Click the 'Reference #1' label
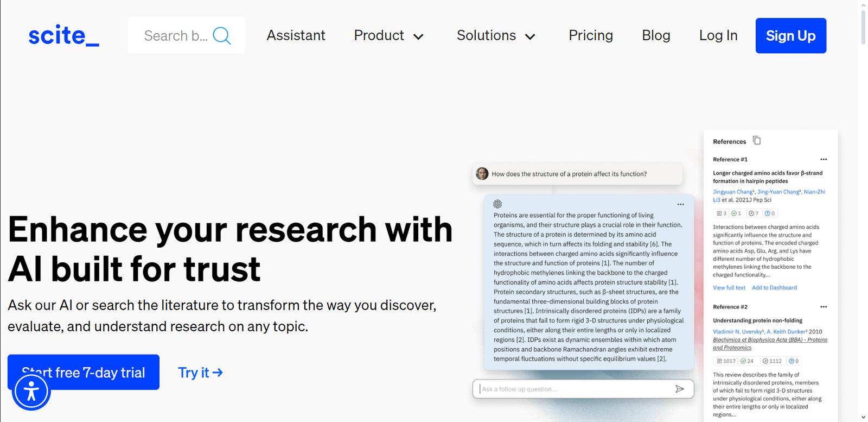 [x=730, y=160]
